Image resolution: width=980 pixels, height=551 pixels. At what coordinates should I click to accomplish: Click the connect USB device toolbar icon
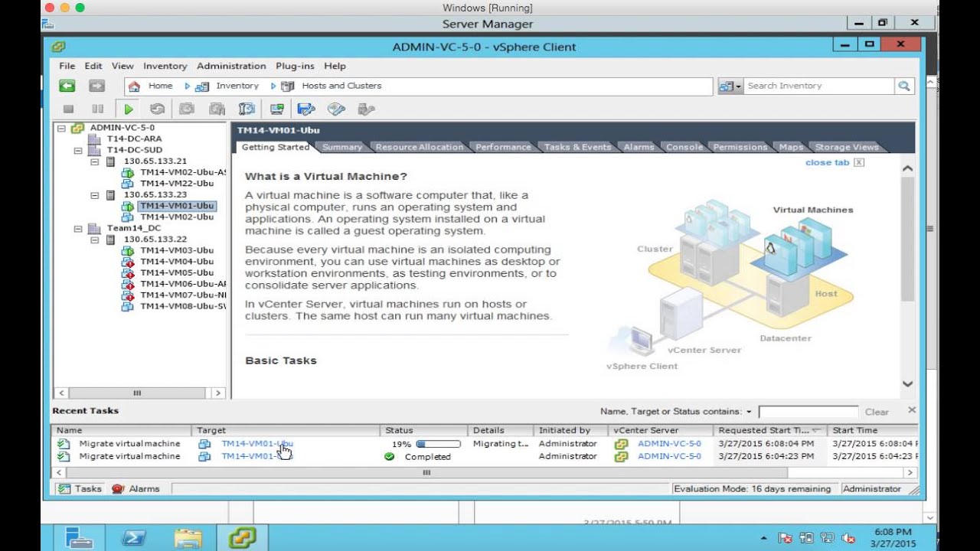(x=366, y=109)
